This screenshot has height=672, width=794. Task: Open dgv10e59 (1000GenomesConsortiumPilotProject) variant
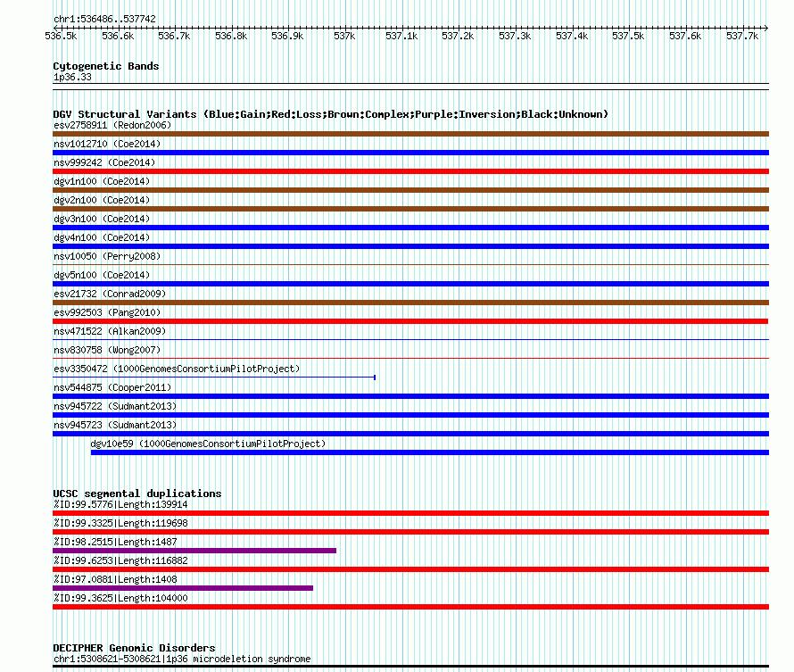[x=208, y=444]
